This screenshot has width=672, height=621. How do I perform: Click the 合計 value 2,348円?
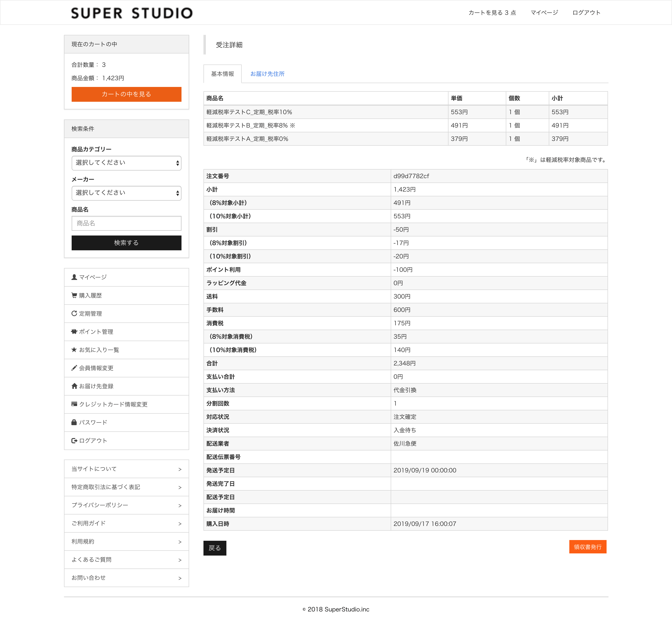click(405, 363)
